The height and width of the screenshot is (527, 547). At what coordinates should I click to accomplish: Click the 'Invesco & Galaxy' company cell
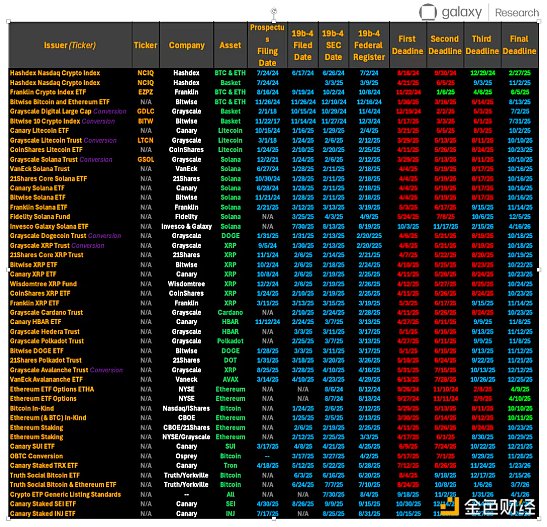(x=187, y=226)
